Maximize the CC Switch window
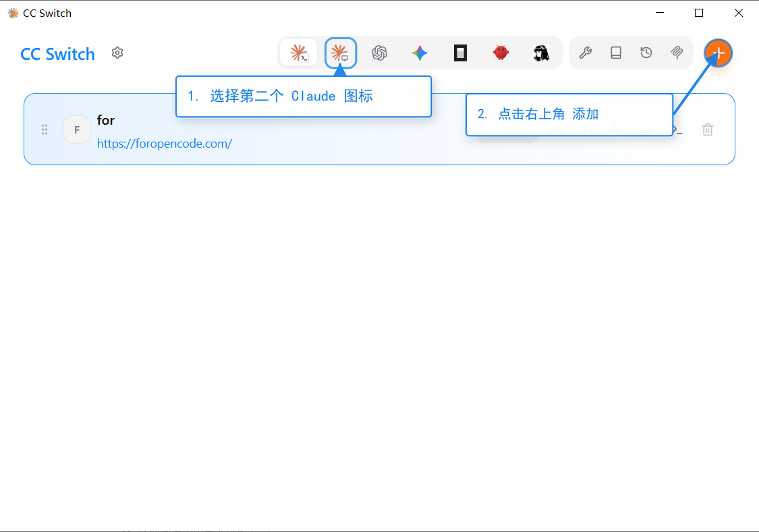This screenshot has width=759, height=532. pos(699,13)
